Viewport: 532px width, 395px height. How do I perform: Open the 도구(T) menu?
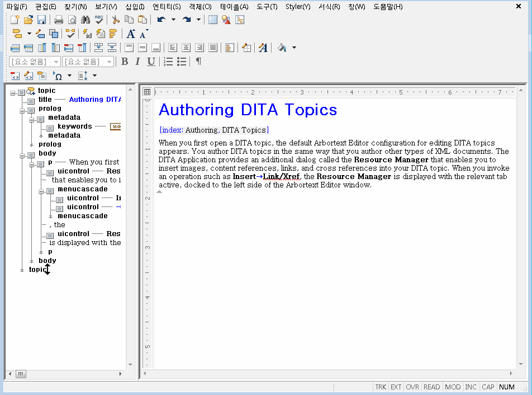pyautogui.click(x=267, y=7)
